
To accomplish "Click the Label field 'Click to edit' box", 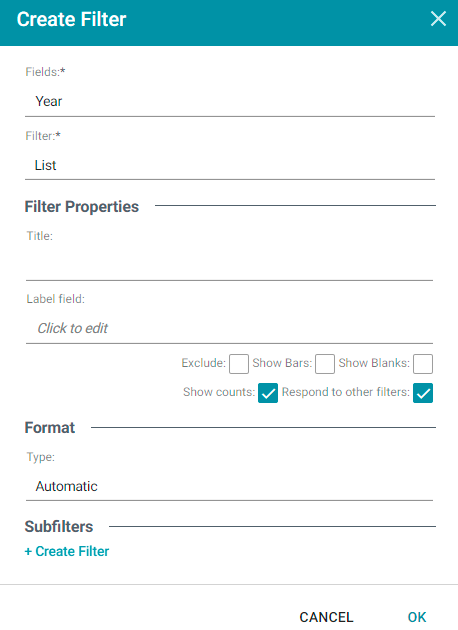I will (x=229, y=328).
